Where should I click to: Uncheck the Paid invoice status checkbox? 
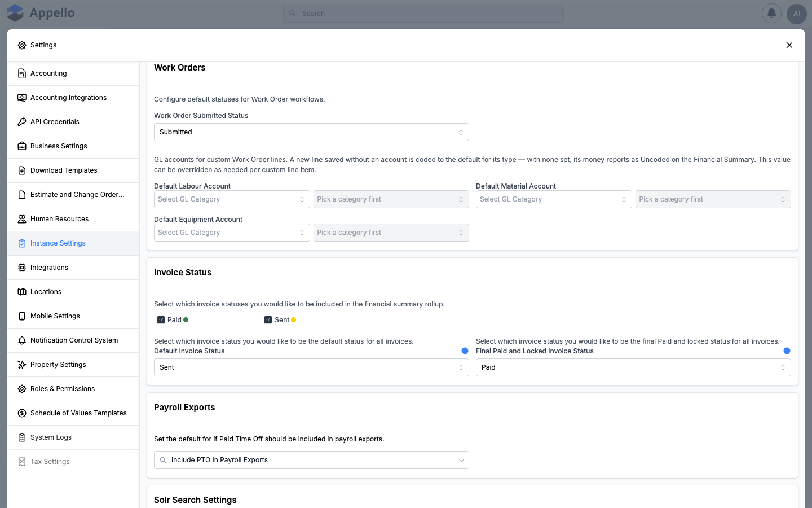[161, 320]
